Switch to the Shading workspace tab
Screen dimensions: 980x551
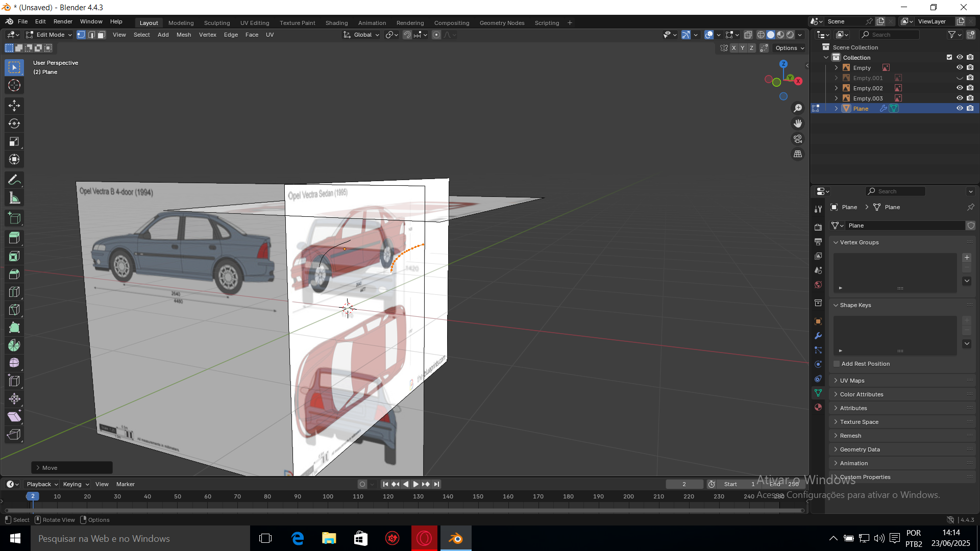(336, 23)
